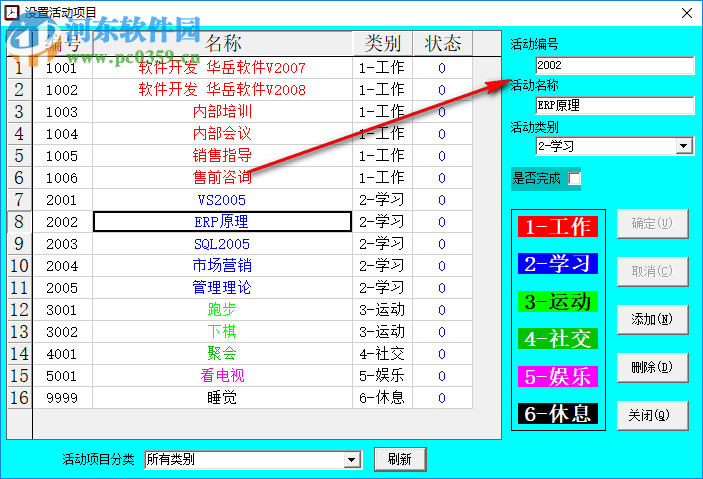
Task: Click the status 0 in the VS2005 row
Action: tap(442, 200)
